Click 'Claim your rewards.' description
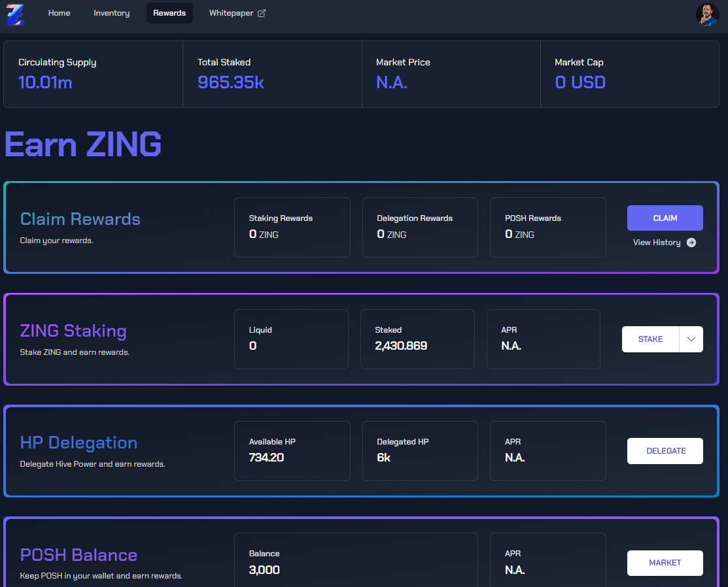Viewport: 728px width, 587px height. pos(57,241)
